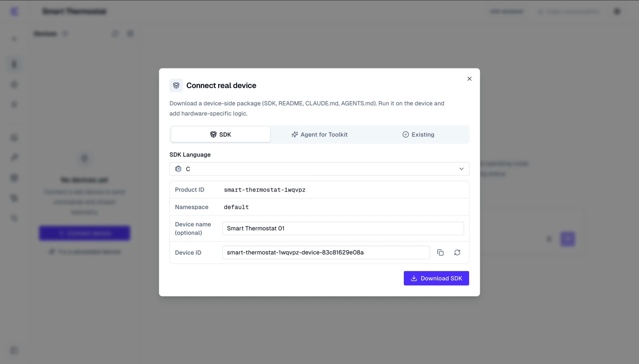
Task: Click the download arrow icon on button
Action: pyautogui.click(x=414, y=279)
